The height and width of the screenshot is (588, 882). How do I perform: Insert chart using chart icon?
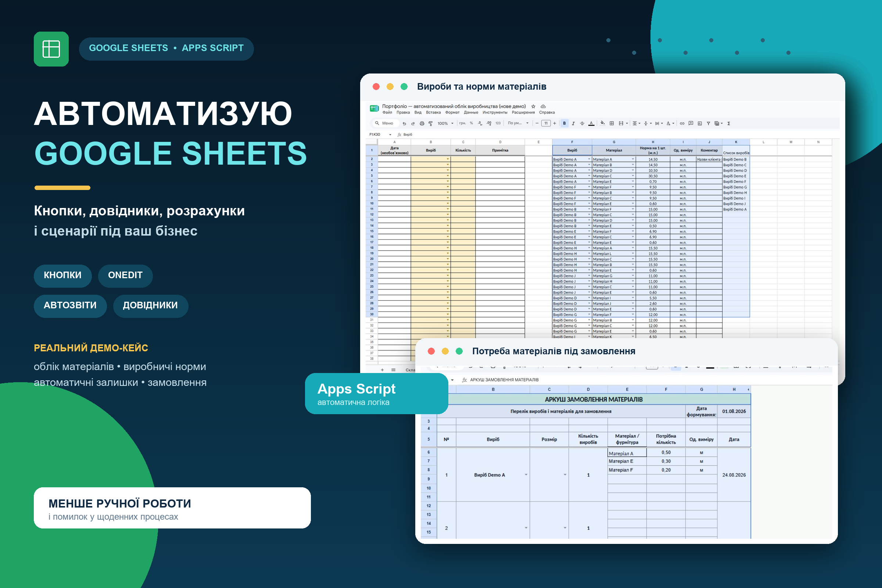tap(700, 123)
